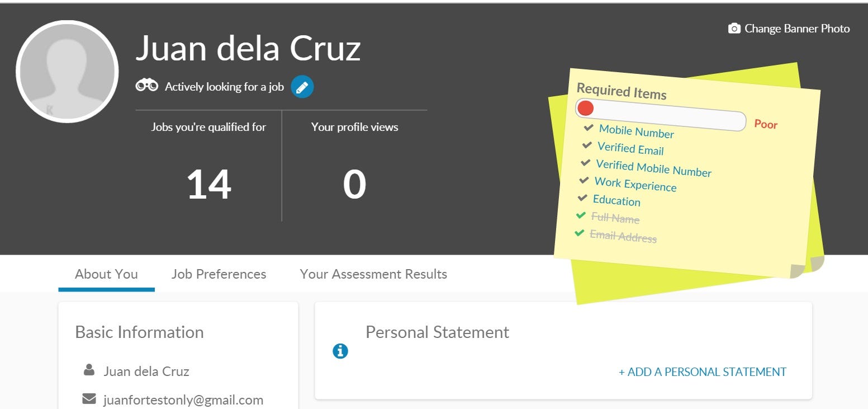The image size is (868, 409).
Task: Open the Verified Mobile Number item
Action: click(653, 168)
